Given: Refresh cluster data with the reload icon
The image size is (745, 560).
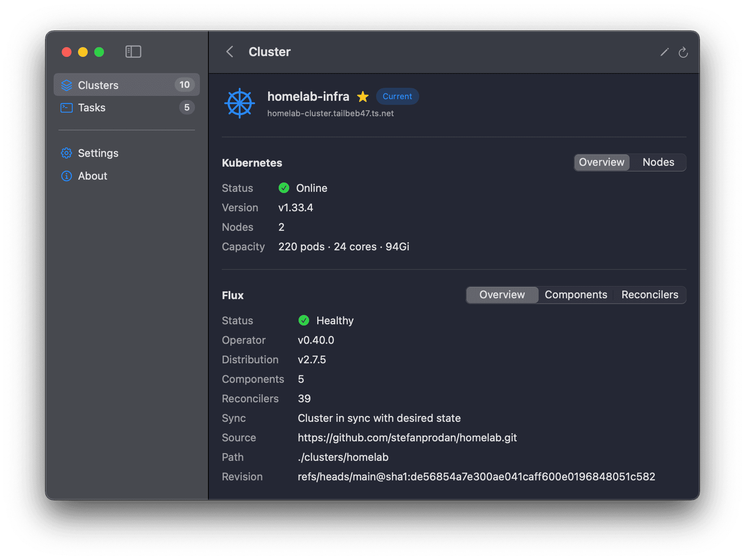Looking at the screenshot, I should point(683,52).
